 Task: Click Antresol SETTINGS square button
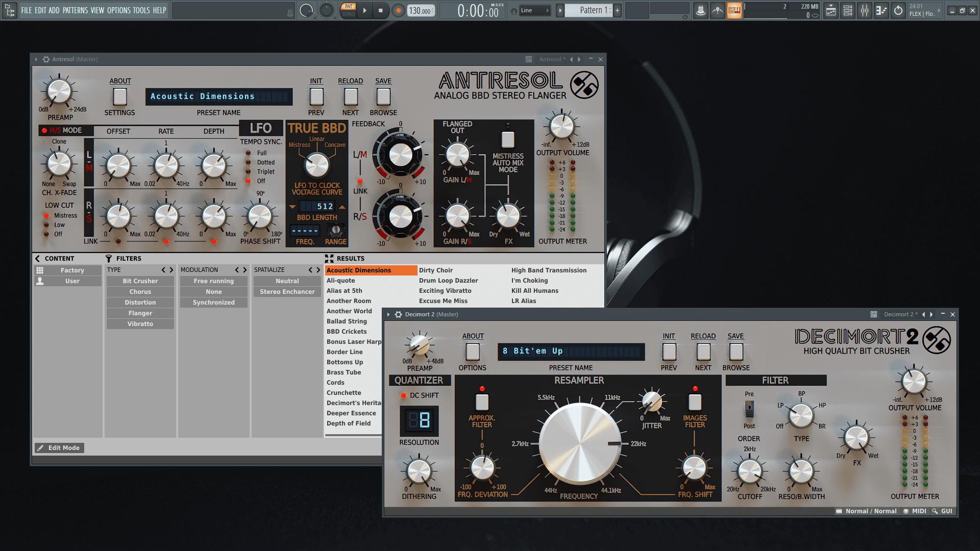(120, 96)
